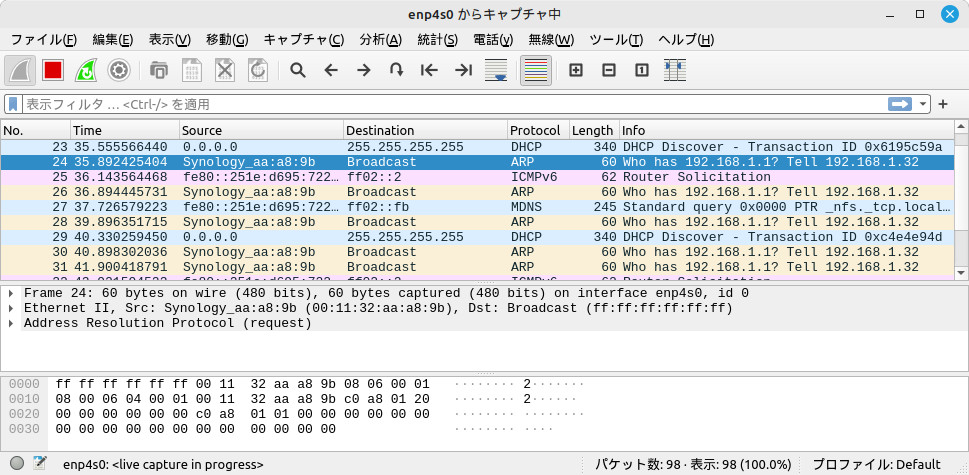Expand the Frame 24 details
This screenshot has height=475, width=969.
10,293
